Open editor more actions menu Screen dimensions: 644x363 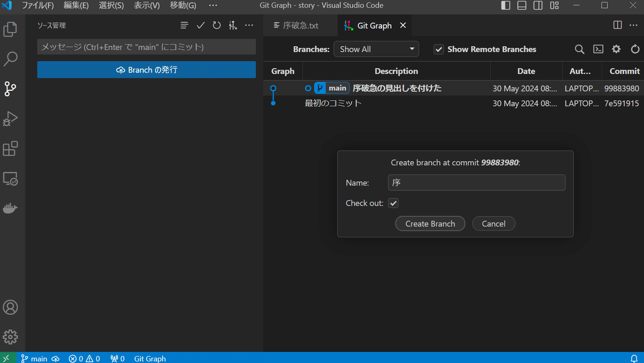click(634, 25)
